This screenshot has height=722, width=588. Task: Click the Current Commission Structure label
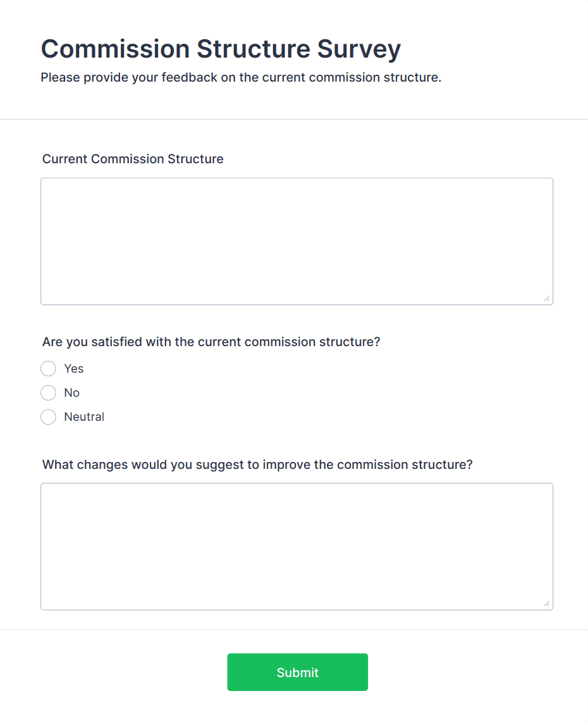click(133, 159)
